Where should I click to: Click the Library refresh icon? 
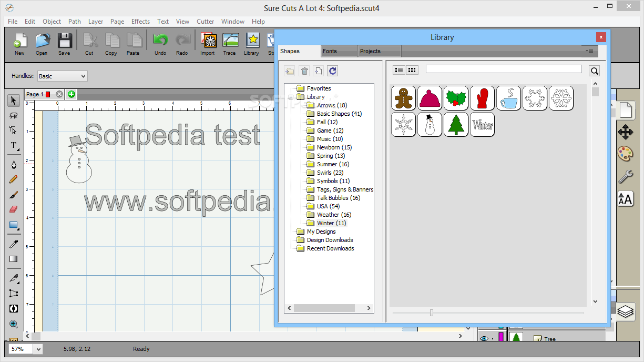[x=332, y=71]
